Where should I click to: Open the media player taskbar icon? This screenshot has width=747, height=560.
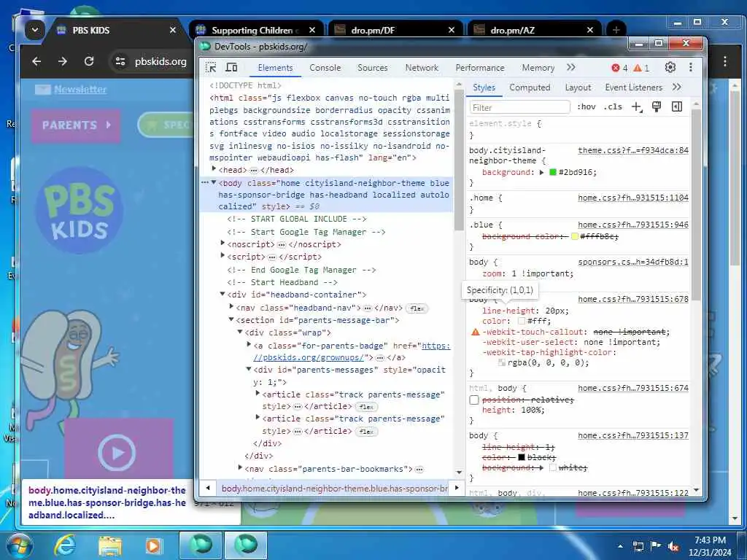coord(153,545)
